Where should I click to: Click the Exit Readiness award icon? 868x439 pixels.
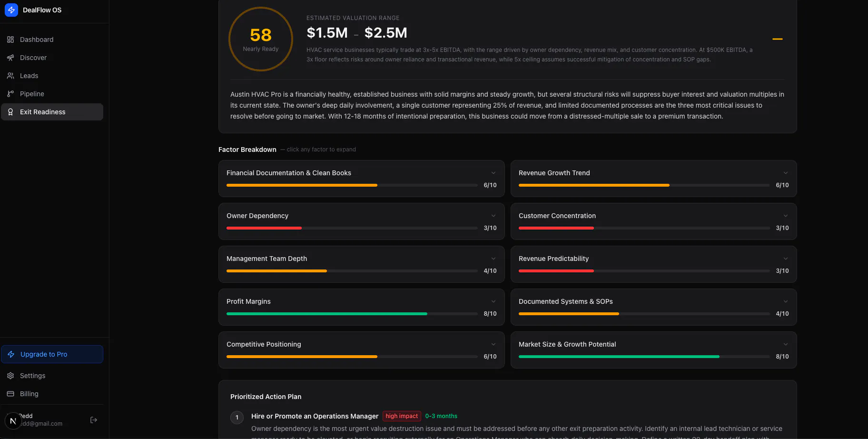click(x=10, y=112)
